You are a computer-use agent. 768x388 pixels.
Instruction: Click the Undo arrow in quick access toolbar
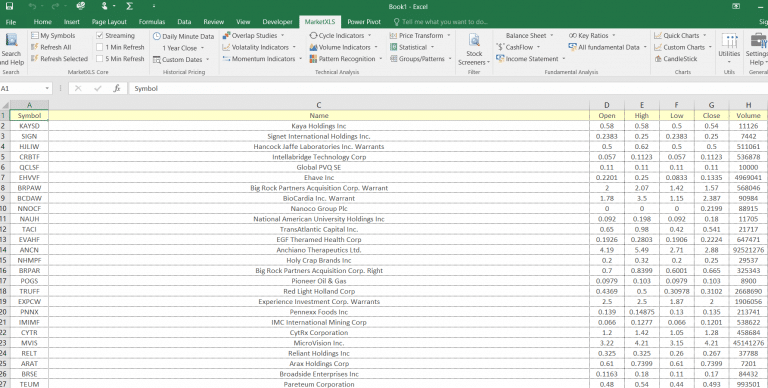pyautogui.click(x=32, y=6)
